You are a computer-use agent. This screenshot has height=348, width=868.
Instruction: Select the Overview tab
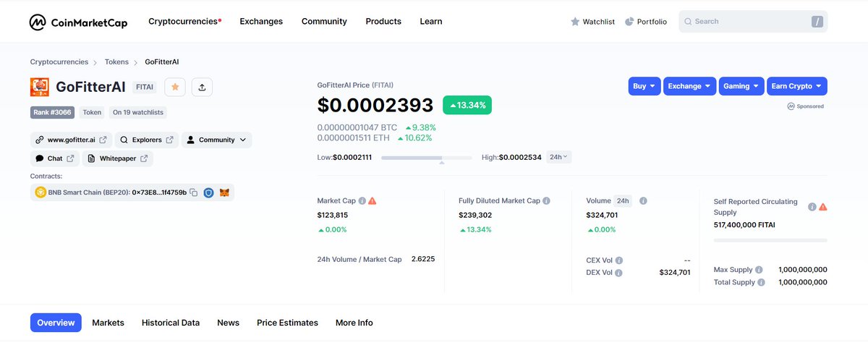coord(56,323)
